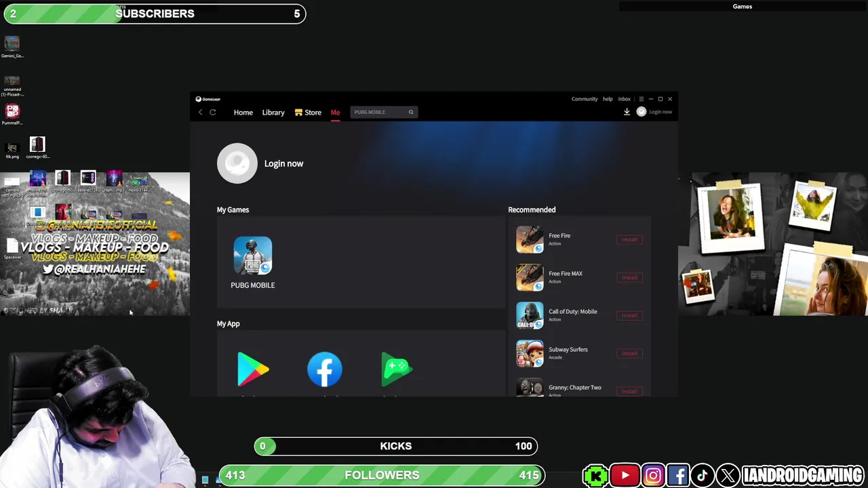The width and height of the screenshot is (868, 488).
Task: Open the GameLoop hamburger menu
Action: pyautogui.click(x=641, y=99)
